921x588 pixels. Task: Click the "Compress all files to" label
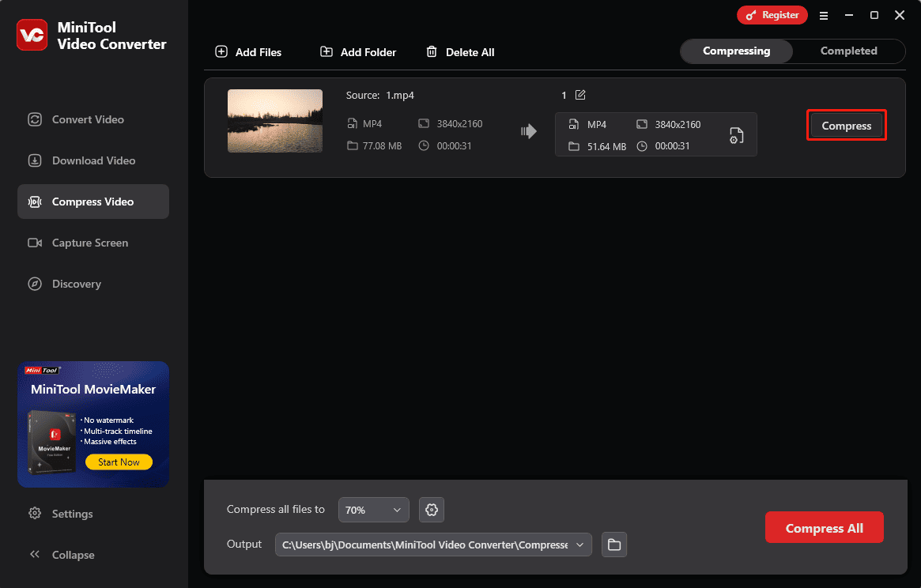click(x=275, y=509)
